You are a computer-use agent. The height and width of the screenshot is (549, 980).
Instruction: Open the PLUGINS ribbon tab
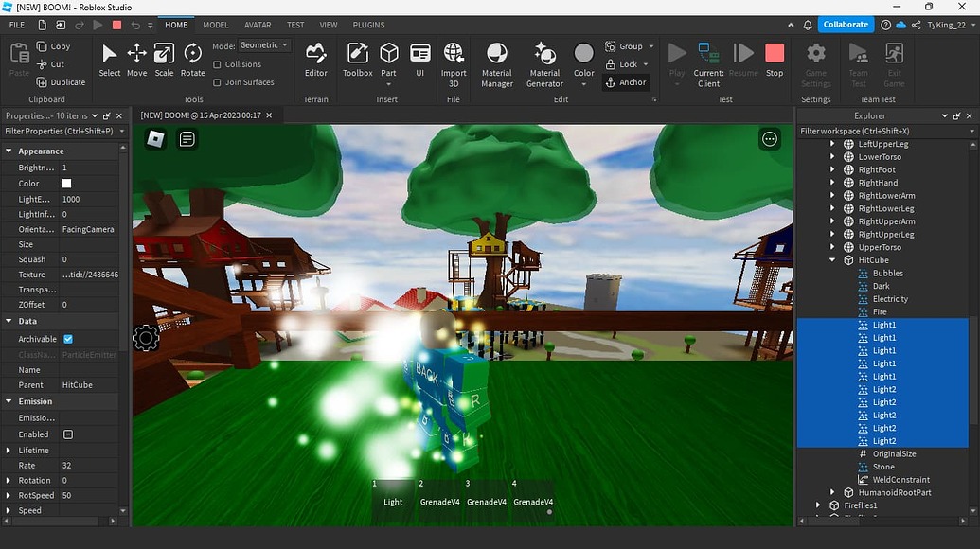click(368, 25)
